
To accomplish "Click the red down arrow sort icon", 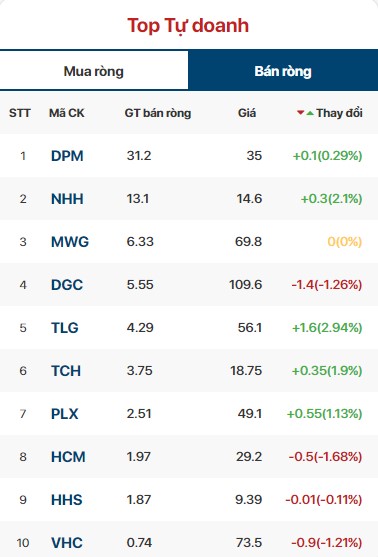I will [301, 113].
